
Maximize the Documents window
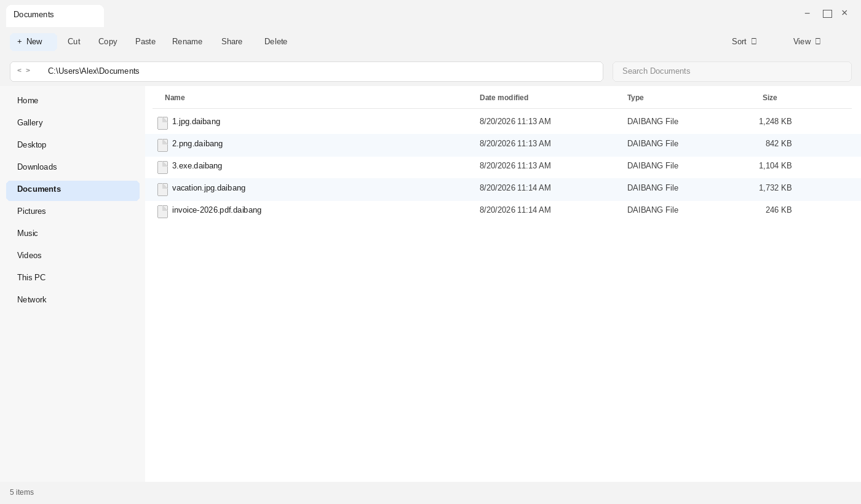(827, 14)
